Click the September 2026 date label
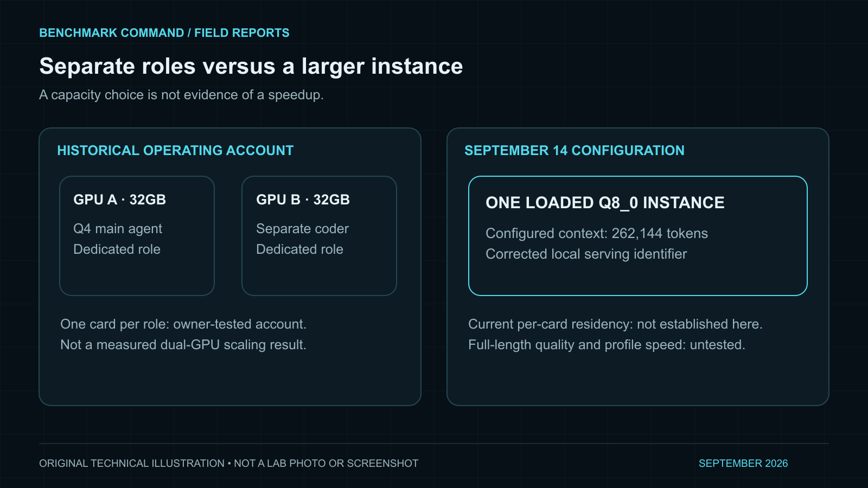The image size is (868, 488). [x=743, y=464]
